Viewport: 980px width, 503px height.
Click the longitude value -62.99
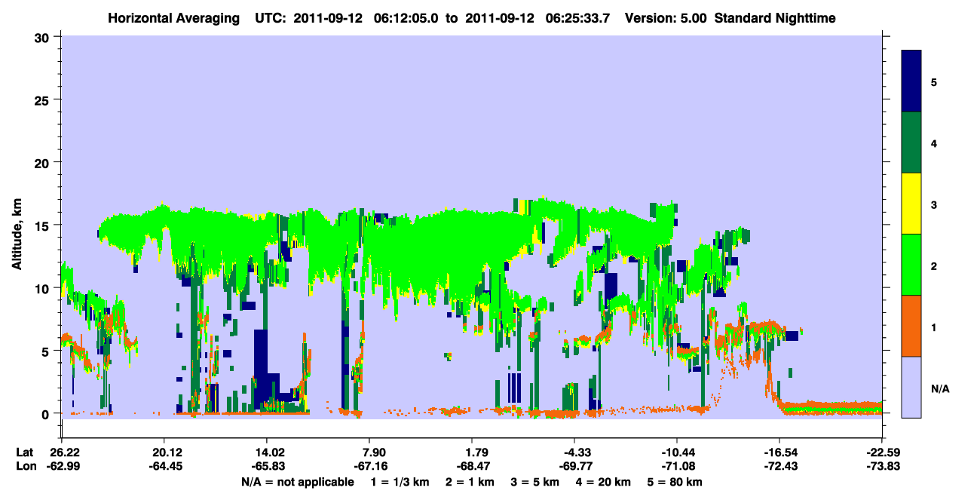[x=62, y=466]
